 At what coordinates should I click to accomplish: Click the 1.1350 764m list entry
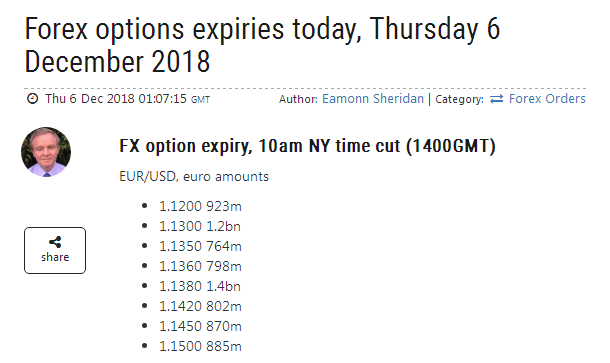pos(200,246)
